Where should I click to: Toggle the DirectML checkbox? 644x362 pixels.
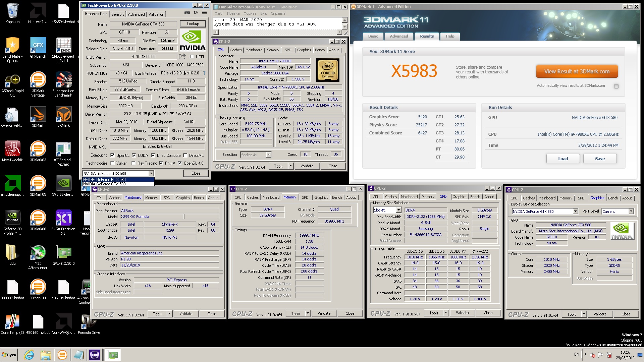(185, 156)
